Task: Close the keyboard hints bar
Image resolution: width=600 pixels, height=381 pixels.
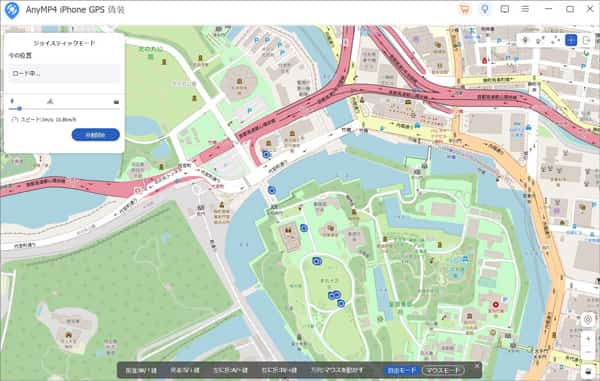Action: [x=477, y=366]
